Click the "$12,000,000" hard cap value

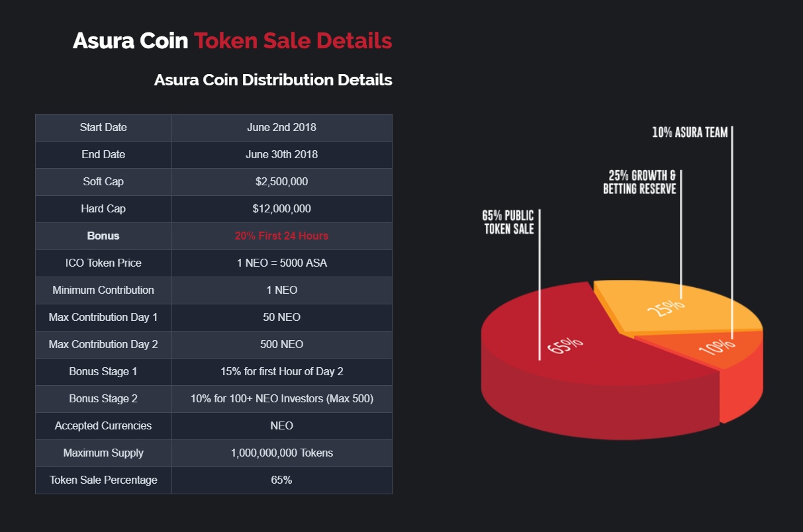tap(281, 208)
